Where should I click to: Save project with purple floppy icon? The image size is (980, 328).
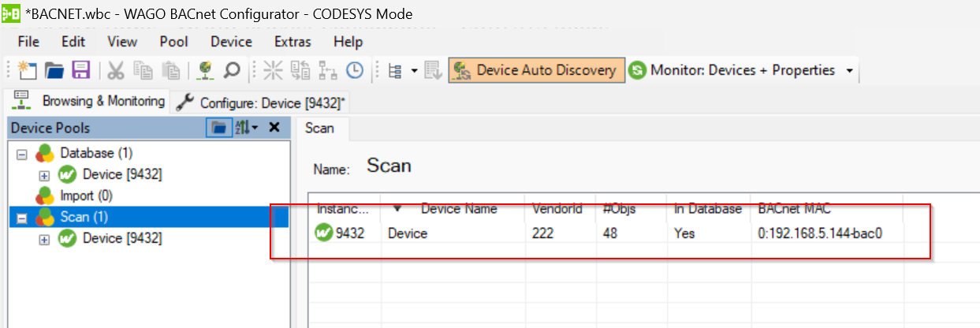[x=81, y=70]
